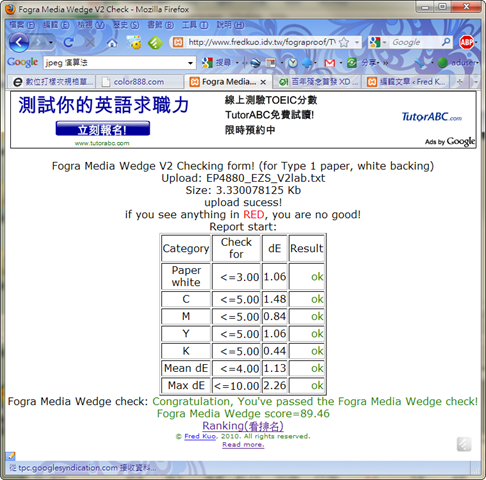Image resolution: width=486 pixels, height=480 pixels.
Task: Click the Mean dE table cell
Action: [x=186, y=368]
